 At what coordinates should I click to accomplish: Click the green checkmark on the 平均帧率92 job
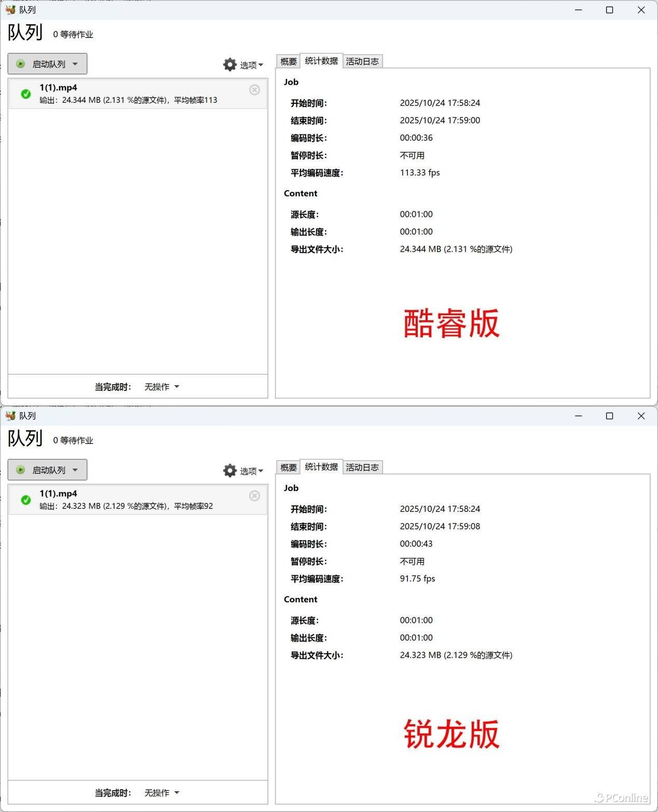coord(25,500)
